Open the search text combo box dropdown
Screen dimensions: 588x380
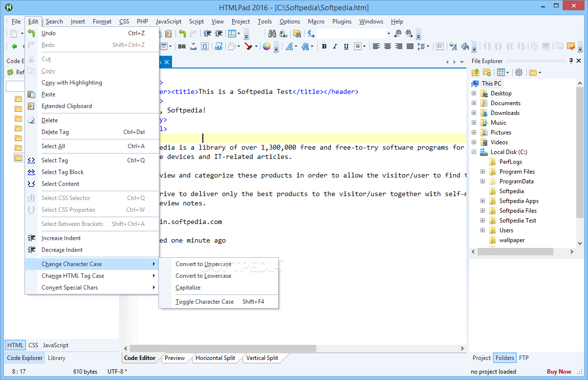(389, 34)
